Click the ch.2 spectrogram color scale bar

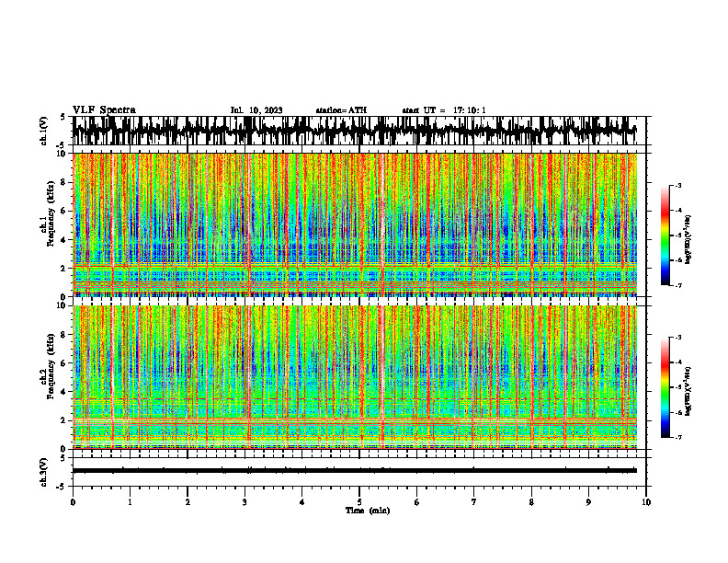[665, 387]
